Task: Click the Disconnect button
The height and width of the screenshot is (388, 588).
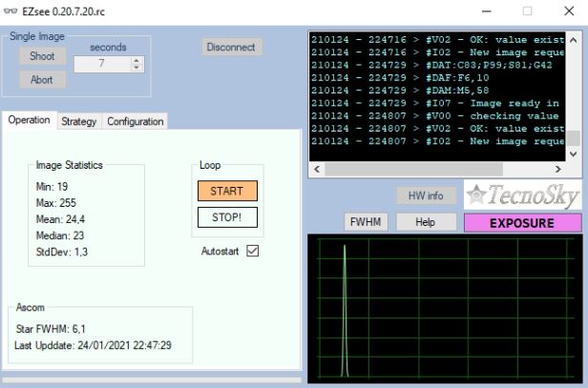Action: [231, 47]
